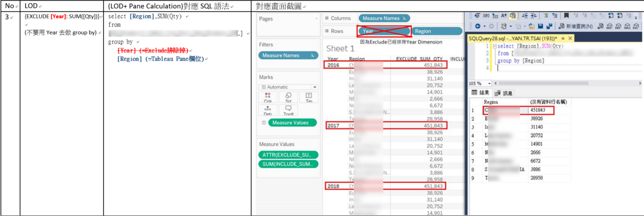644x216 pixels.
Task: Click the Measure Values pill in Marks card
Action: click(293, 123)
